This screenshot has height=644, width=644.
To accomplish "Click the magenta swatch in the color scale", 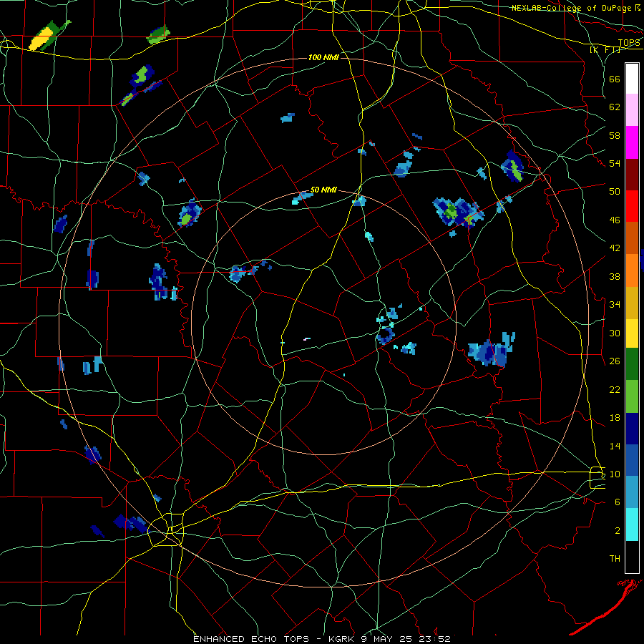I will pos(632,142).
